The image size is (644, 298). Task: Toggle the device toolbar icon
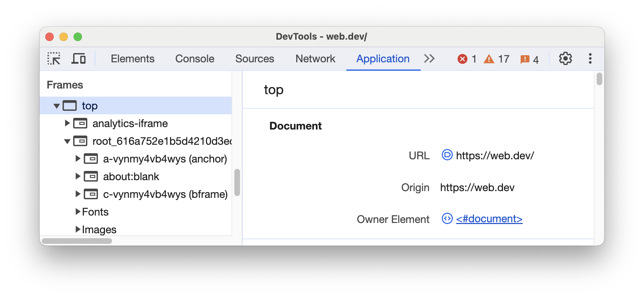(x=78, y=59)
